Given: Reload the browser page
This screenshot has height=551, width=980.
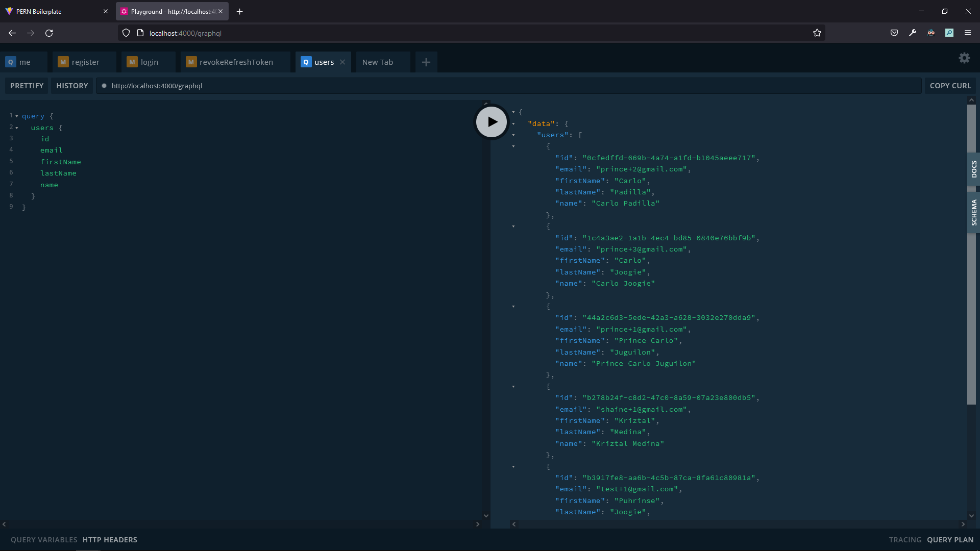Looking at the screenshot, I should point(49,33).
